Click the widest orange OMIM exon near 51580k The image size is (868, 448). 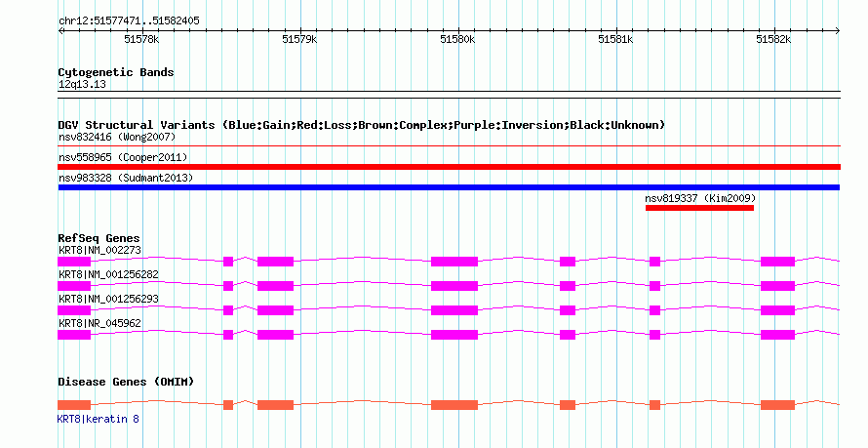pyautogui.click(x=454, y=405)
